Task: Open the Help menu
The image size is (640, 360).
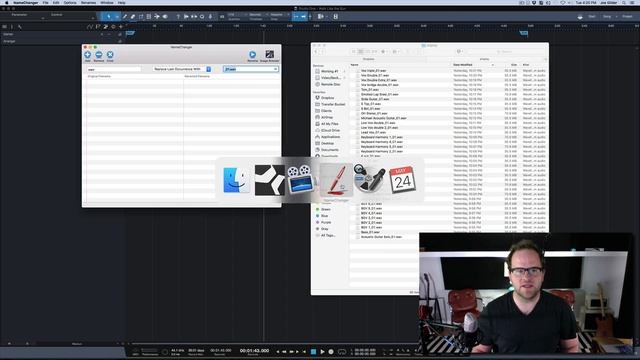Action: coord(122,3)
